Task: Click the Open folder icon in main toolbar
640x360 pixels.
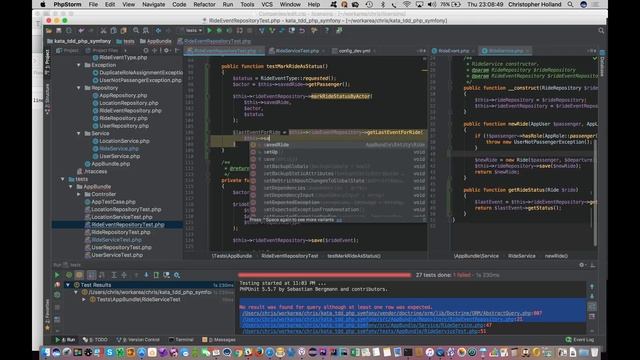Action: tap(49, 31)
